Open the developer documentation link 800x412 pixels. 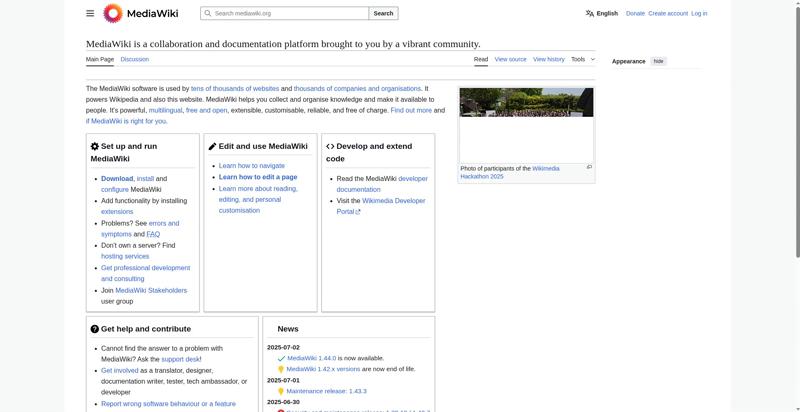point(382,184)
